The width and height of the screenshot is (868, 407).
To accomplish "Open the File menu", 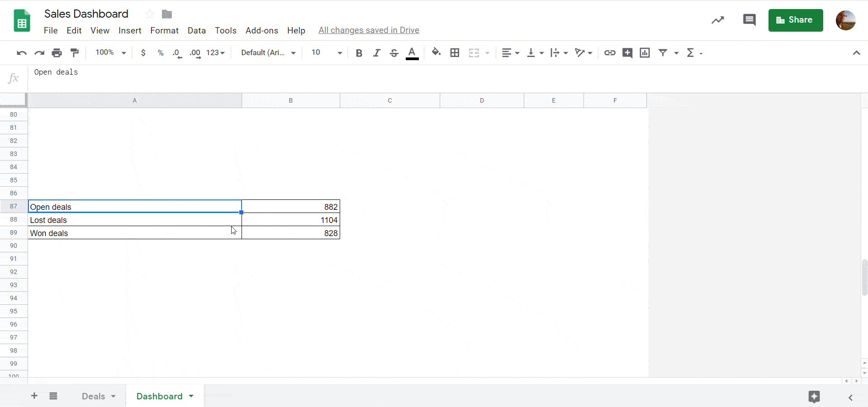I will click(x=51, y=30).
